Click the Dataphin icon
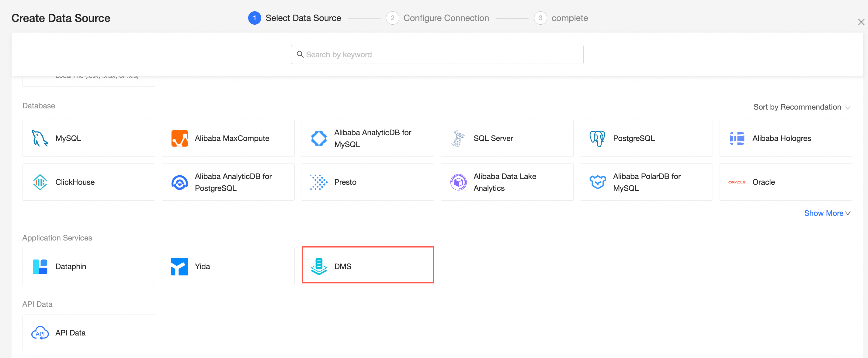 (x=40, y=266)
